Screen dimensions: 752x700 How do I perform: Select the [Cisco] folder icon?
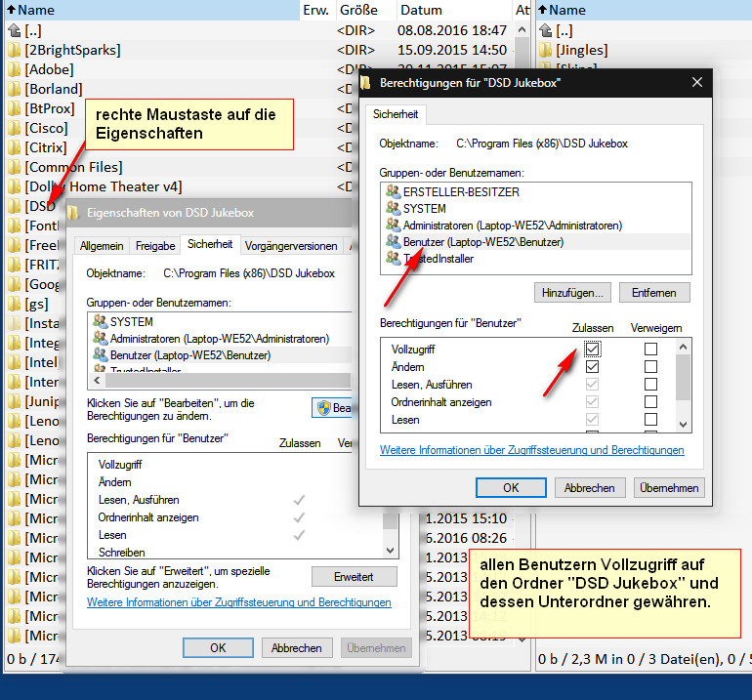pos(15,128)
